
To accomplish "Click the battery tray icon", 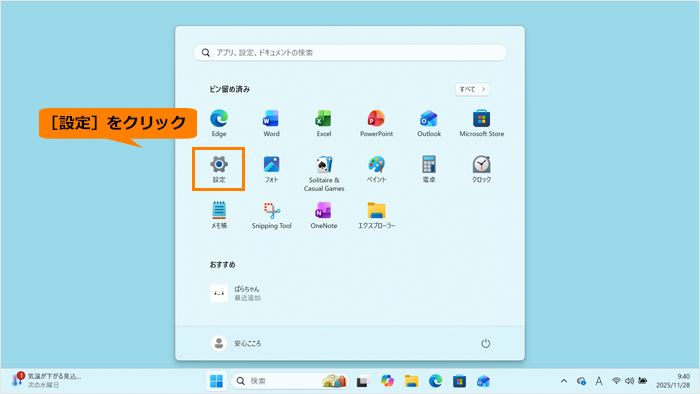I will pos(642,381).
